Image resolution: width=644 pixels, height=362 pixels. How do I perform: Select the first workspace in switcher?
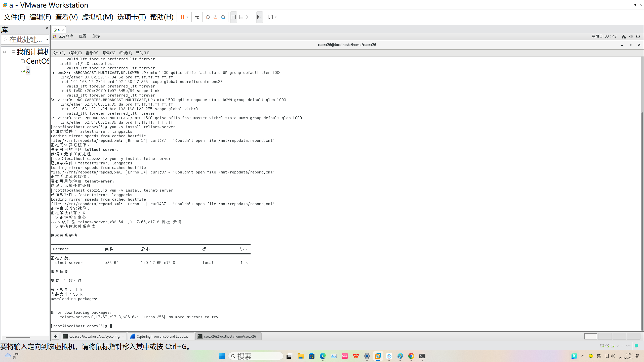point(590,336)
